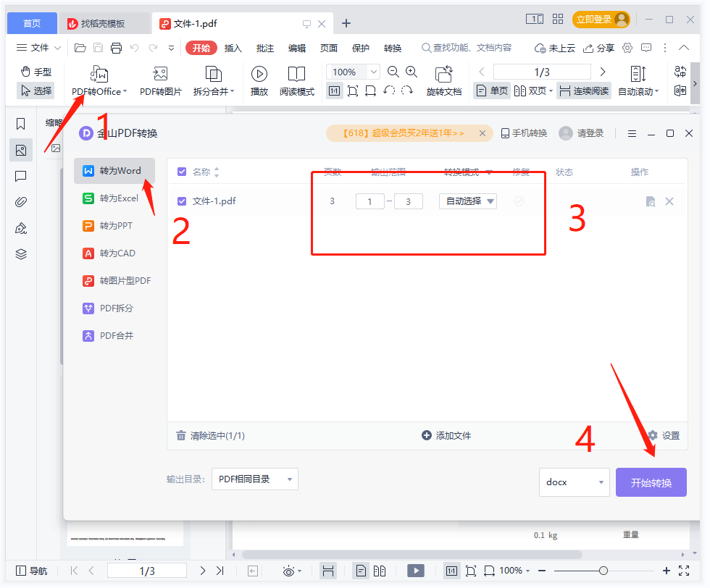Click the 旋转文档 icon
710x588 pixels.
point(443,74)
